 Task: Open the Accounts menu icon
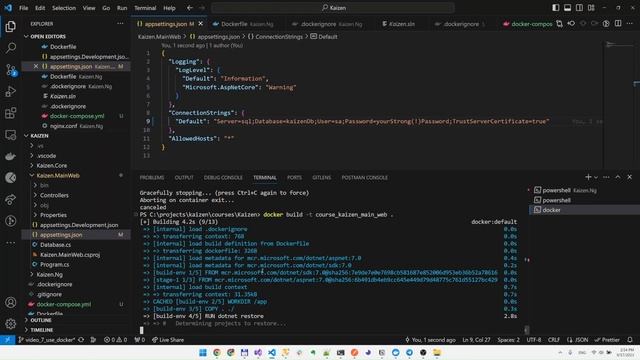click(x=11, y=302)
